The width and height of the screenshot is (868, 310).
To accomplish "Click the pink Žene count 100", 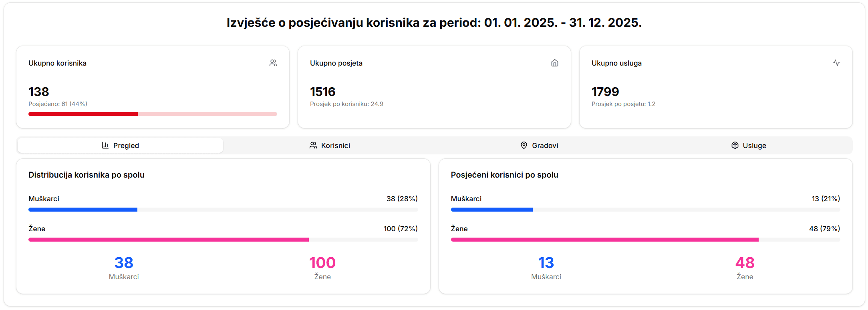I will pyautogui.click(x=322, y=262).
